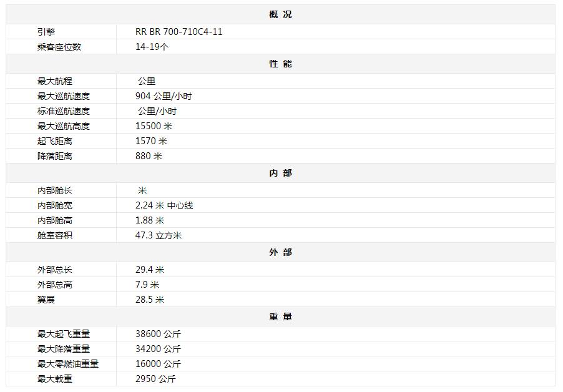
Task: Click the 外部 section header
Action: [x=280, y=252]
